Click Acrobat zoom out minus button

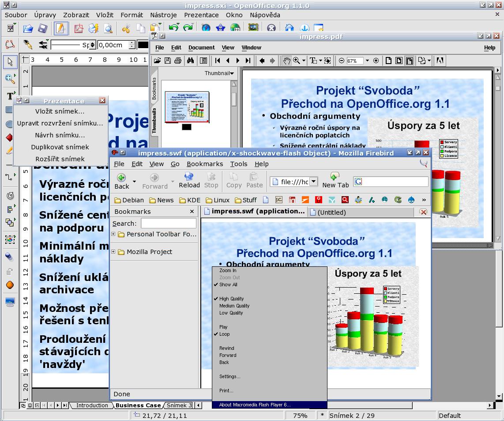[x=342, y=61]
